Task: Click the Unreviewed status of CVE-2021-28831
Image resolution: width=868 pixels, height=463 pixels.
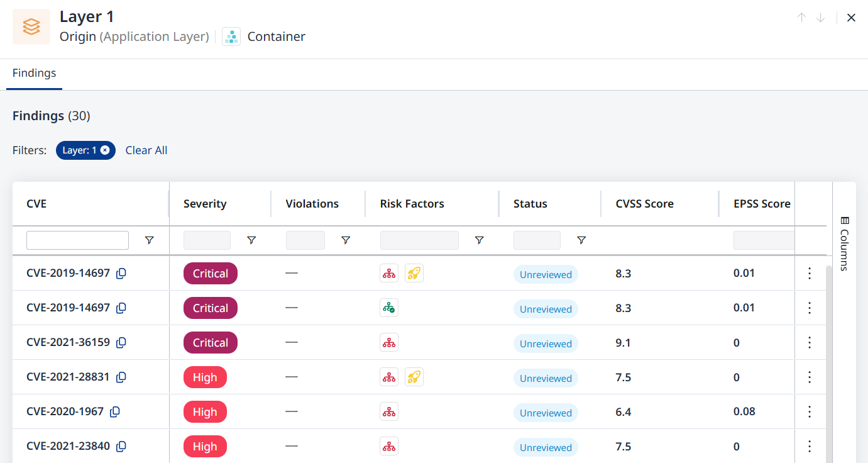Action: [x=546, y=378]
